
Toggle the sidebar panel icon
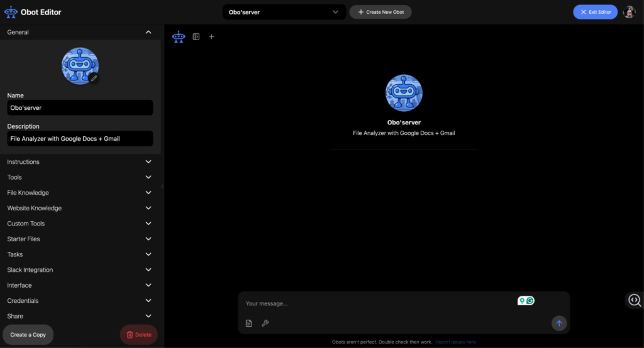click(x=196, y=36)
